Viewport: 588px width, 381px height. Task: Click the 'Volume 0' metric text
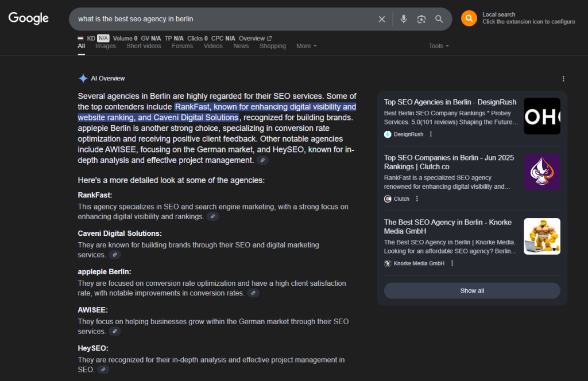pyautogui.click(x=125, y=38)
